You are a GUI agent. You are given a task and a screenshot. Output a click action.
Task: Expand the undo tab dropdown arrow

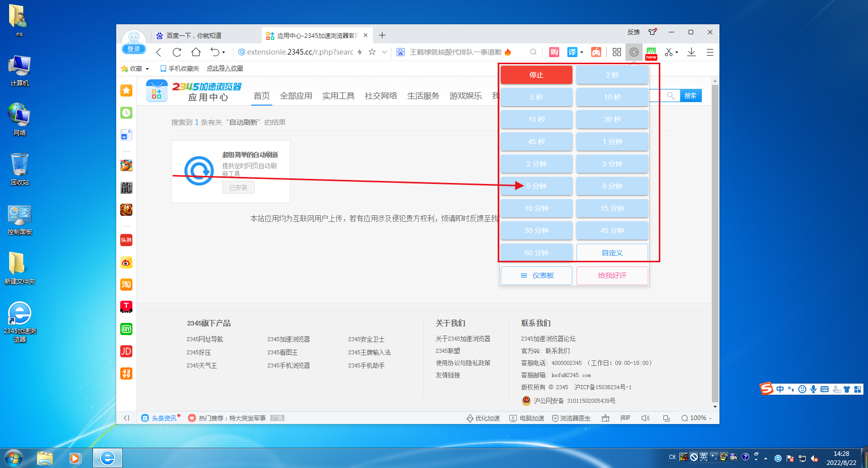(x=224, y=52)
